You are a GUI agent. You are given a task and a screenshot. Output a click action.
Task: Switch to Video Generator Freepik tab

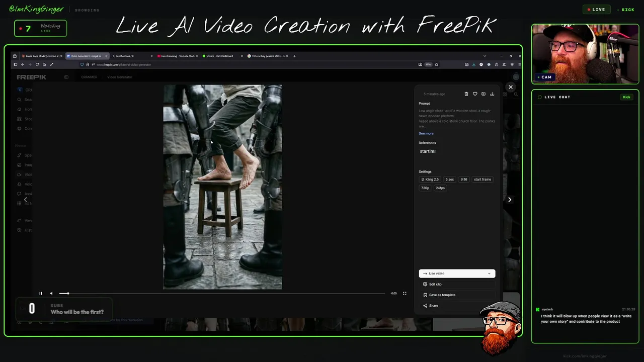[87, 56]
